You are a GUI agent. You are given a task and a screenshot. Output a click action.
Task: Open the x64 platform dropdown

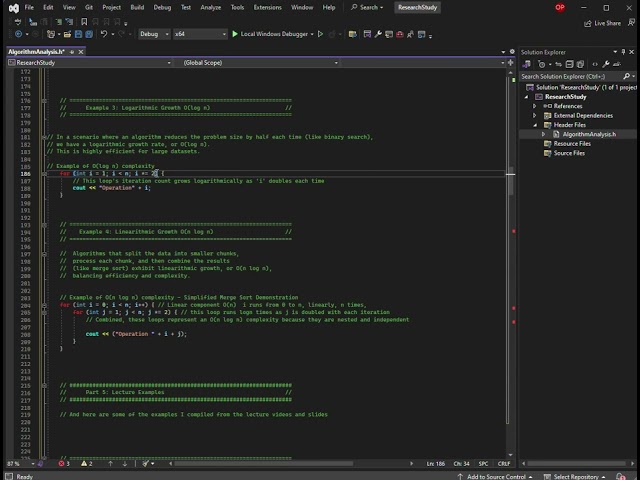coord(200,34)
